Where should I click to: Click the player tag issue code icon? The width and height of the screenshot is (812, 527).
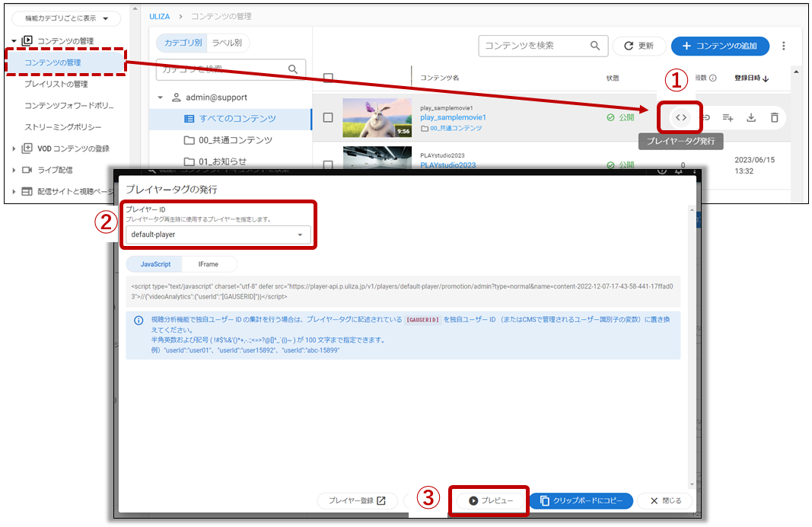click(681, 117)
